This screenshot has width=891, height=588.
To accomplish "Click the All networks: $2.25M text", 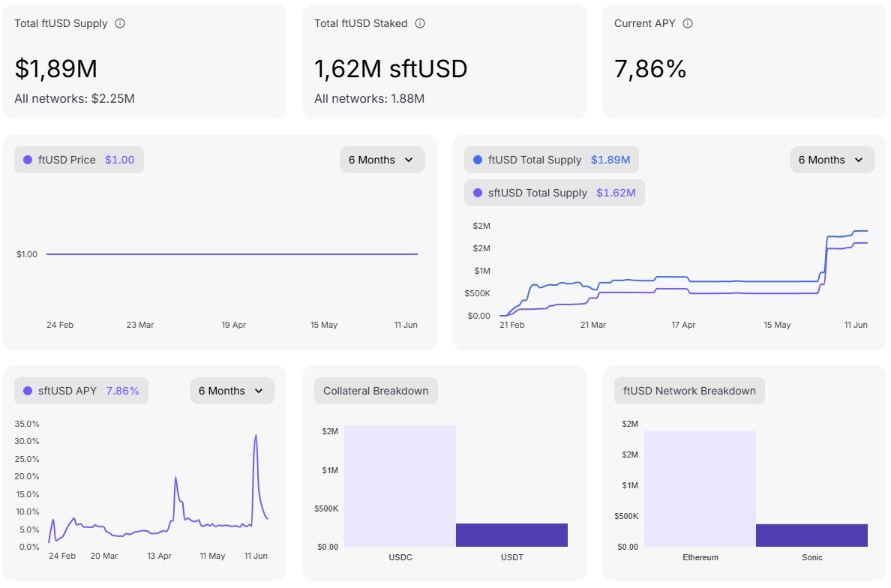I will pyautogui.click(x=74, y=98).
